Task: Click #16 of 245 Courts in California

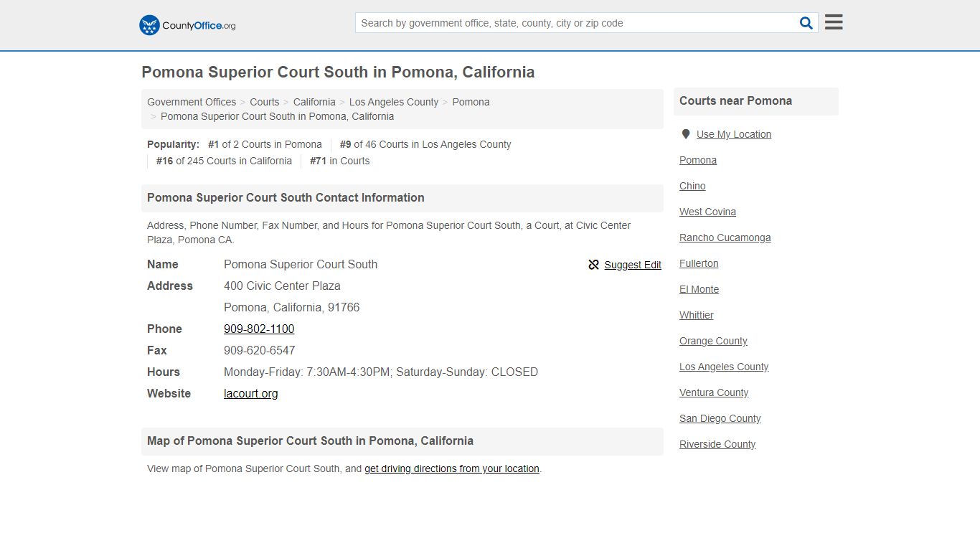Action: tap(224, 161)
